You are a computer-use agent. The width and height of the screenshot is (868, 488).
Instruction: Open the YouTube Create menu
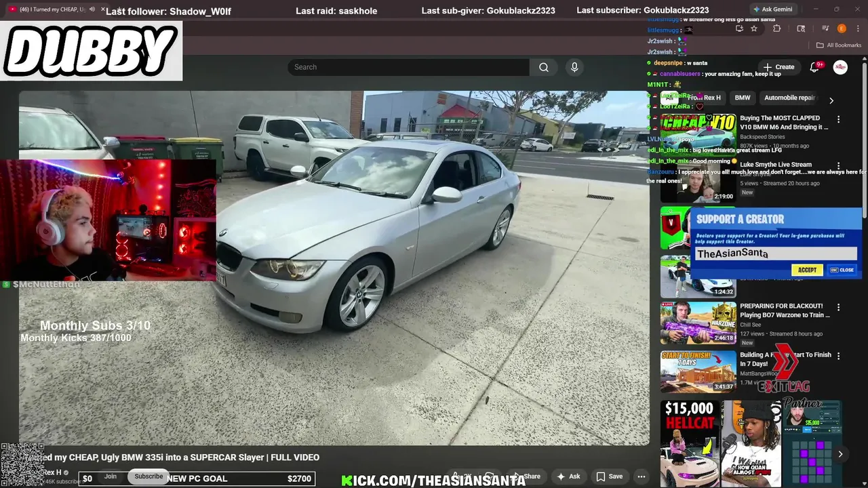(x=778, y=67)
